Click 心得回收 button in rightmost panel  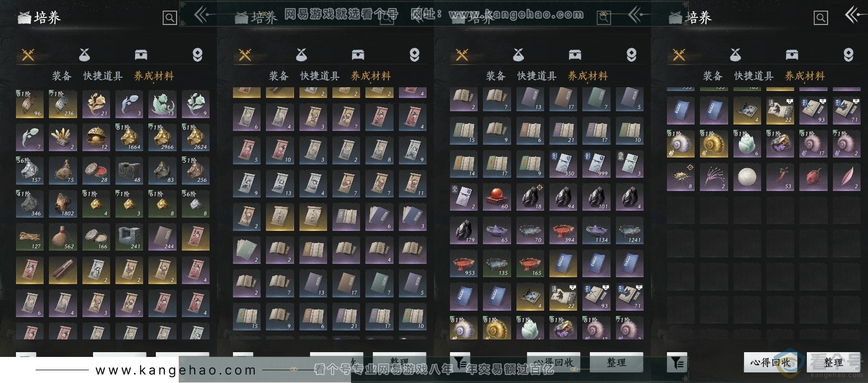click(770, 363)
